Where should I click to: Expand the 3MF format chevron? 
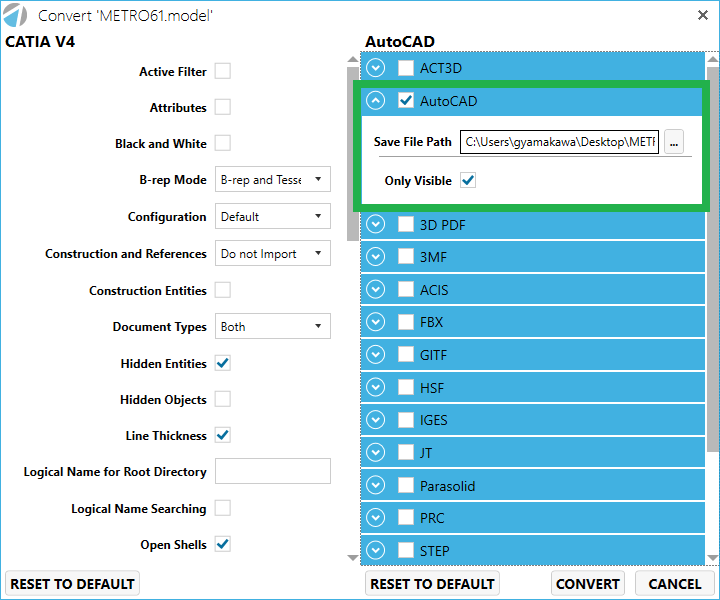(376, 257)
